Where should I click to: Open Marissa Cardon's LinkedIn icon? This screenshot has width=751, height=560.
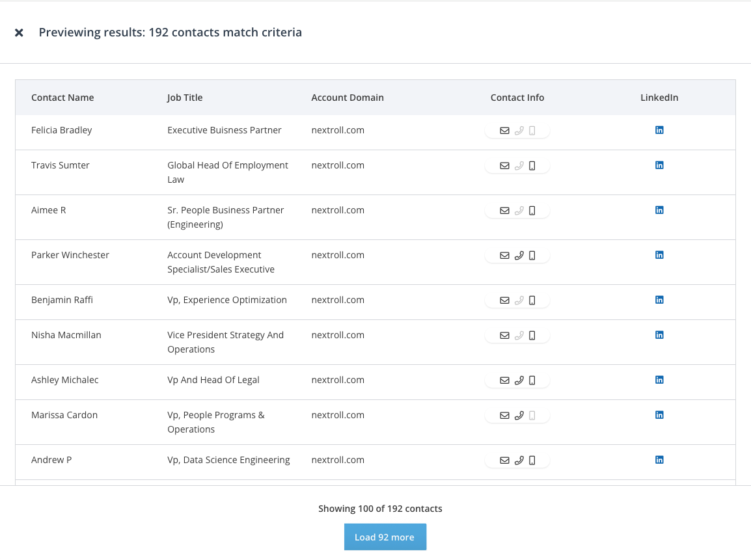(x=659, y=415)
